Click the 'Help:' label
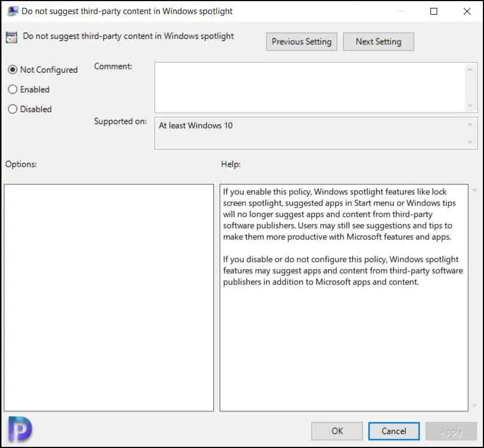The image size is (484, 448). pyautogui.click(x=231, y=164)
